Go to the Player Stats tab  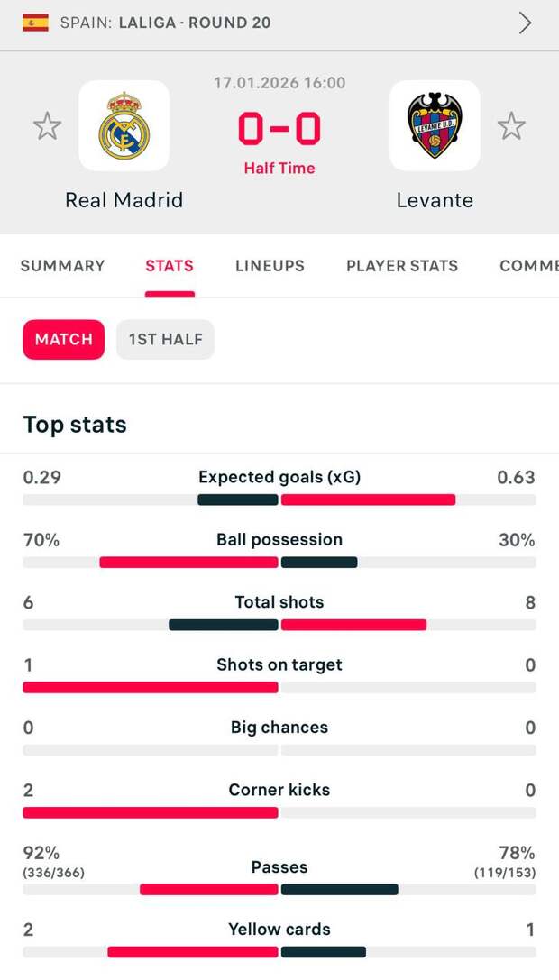pyautogui.click(x=402, y=266)
